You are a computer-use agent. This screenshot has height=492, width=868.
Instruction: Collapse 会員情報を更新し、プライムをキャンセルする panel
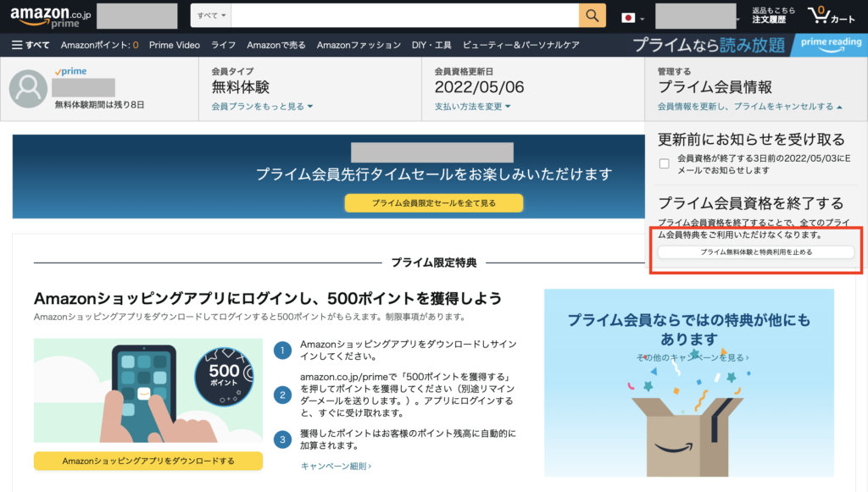(750, 106)
